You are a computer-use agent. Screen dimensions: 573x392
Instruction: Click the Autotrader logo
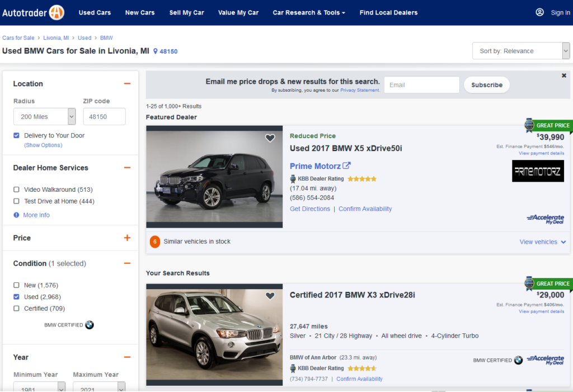pos(33,12)
